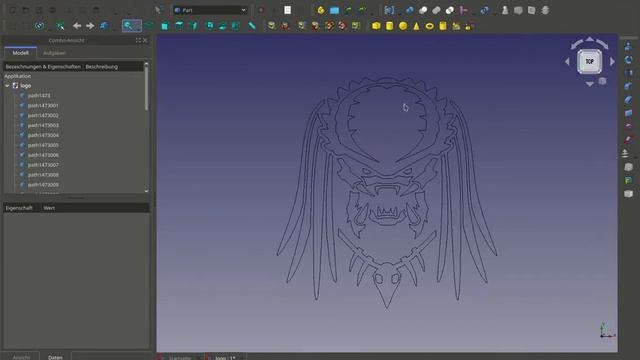Click the white page macro icon
The image size is (640, 360).
pyautogui.click(x=287, y=10)
